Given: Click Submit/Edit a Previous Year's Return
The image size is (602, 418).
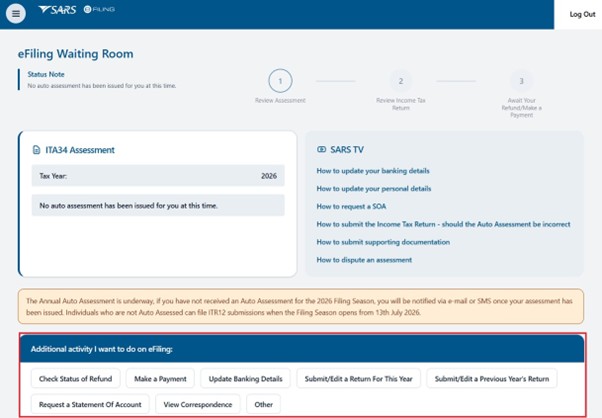Looking at the screenshot, I should (x=492, y=379).
